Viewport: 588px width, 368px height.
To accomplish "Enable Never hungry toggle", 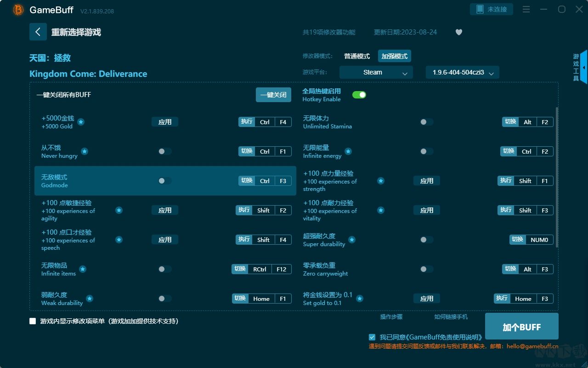I will (165, 151).
